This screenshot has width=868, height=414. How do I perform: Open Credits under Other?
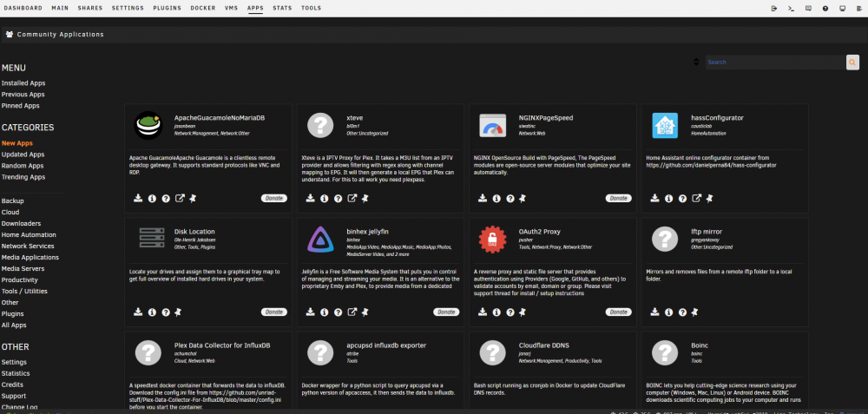coord(12,384)
